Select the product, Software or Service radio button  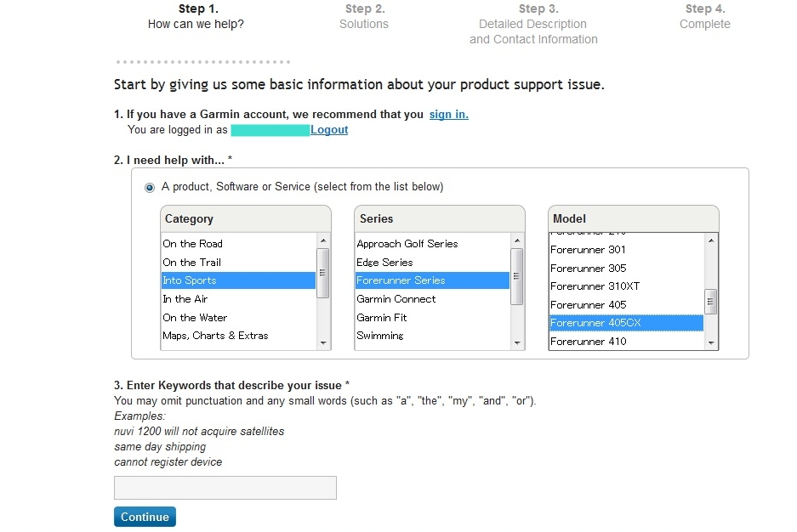pos(150,188)
